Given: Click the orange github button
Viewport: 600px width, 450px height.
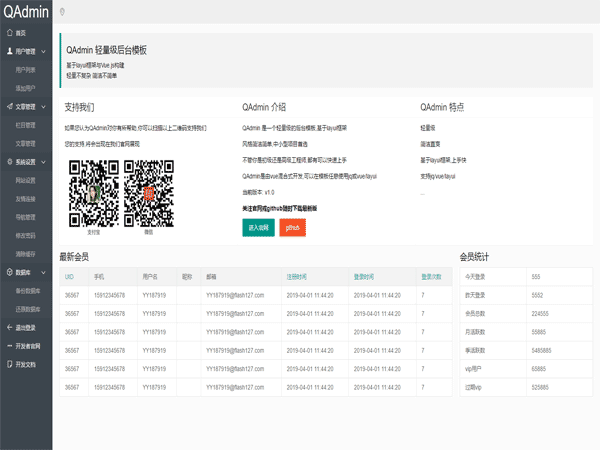Looking at the screenshot, I should tap(292, 228).
